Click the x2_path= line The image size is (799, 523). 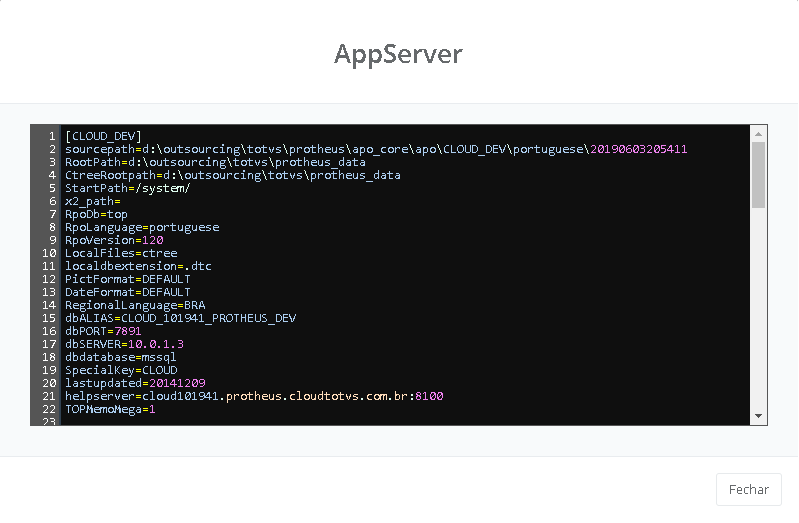pyautogui.click(x=93, y=201)
